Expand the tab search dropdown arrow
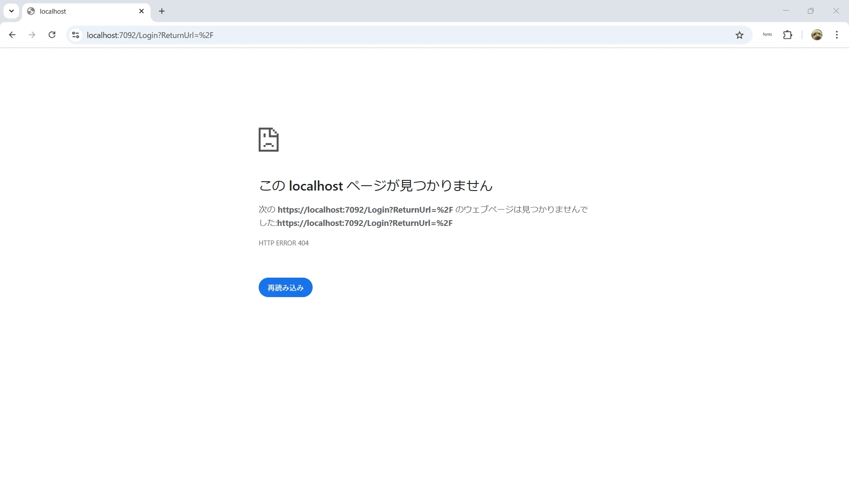 [x=11, y=11]
